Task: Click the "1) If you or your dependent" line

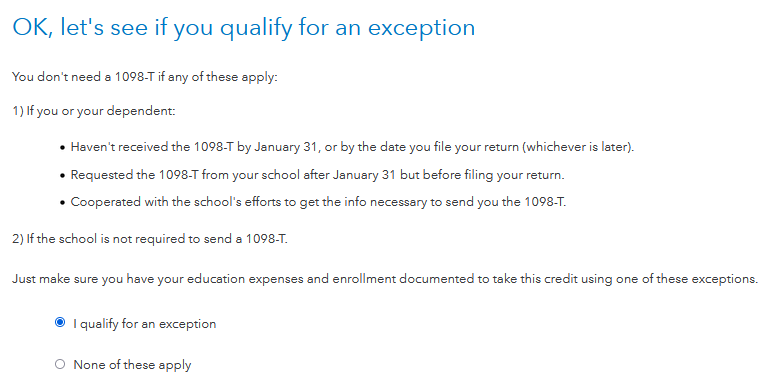Action: tap(94, 111)
